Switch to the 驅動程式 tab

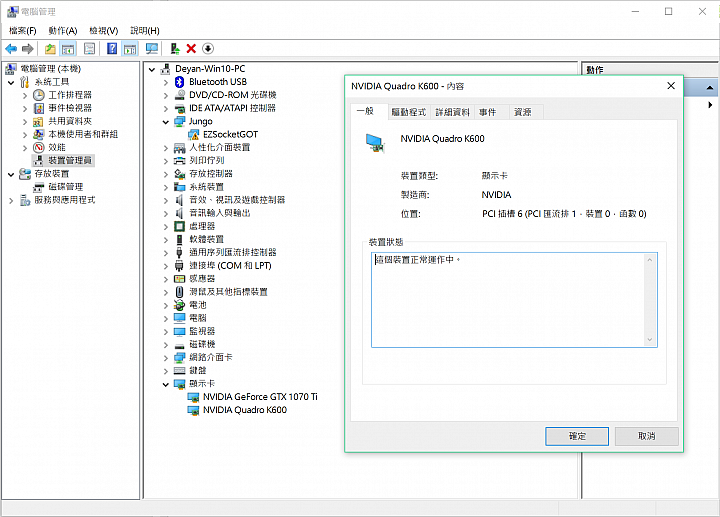[x=409, y=112]
